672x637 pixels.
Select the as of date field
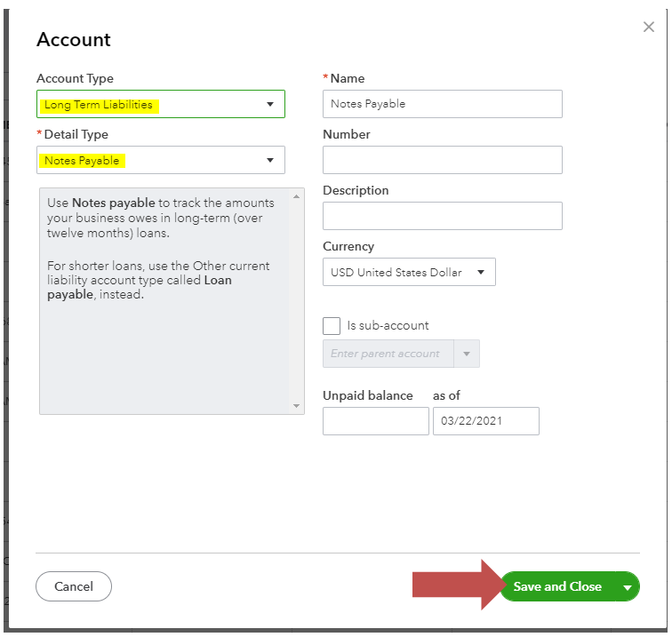(485, 421)
